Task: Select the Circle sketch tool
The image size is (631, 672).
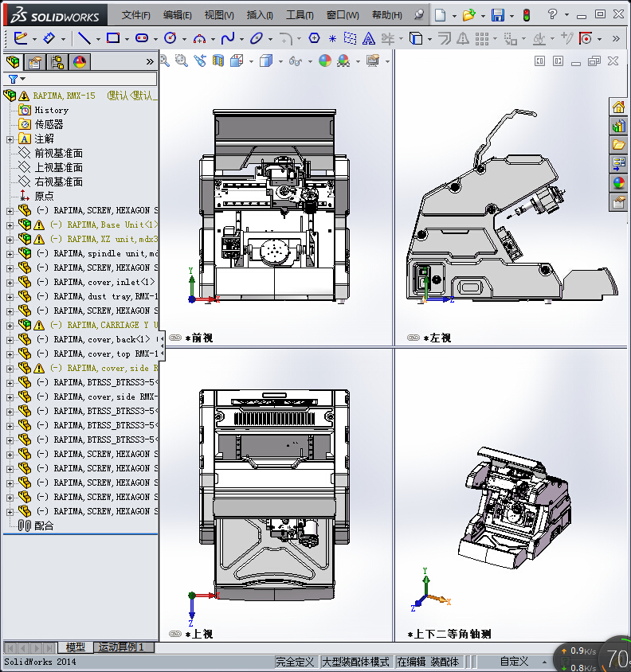Action: point(170,38)
